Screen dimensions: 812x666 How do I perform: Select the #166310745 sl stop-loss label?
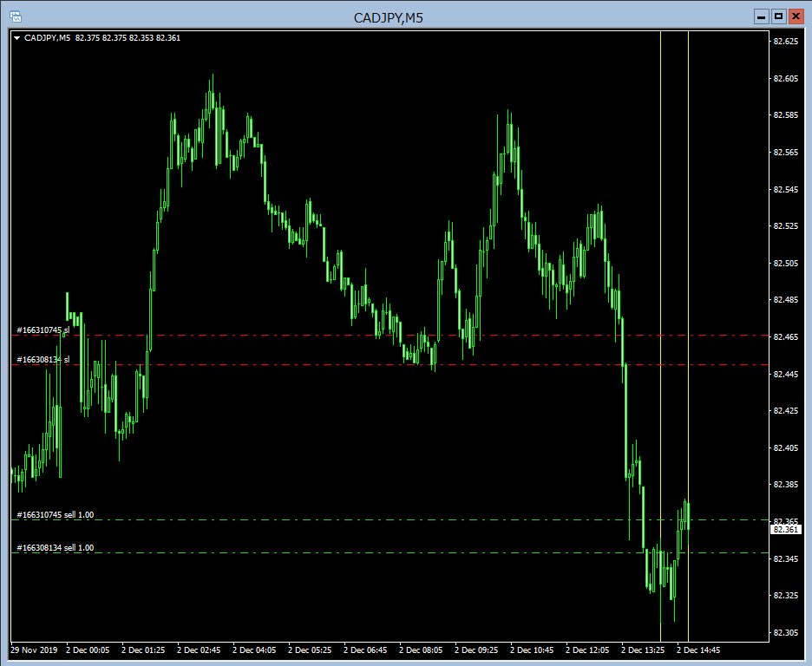(43, 330)
